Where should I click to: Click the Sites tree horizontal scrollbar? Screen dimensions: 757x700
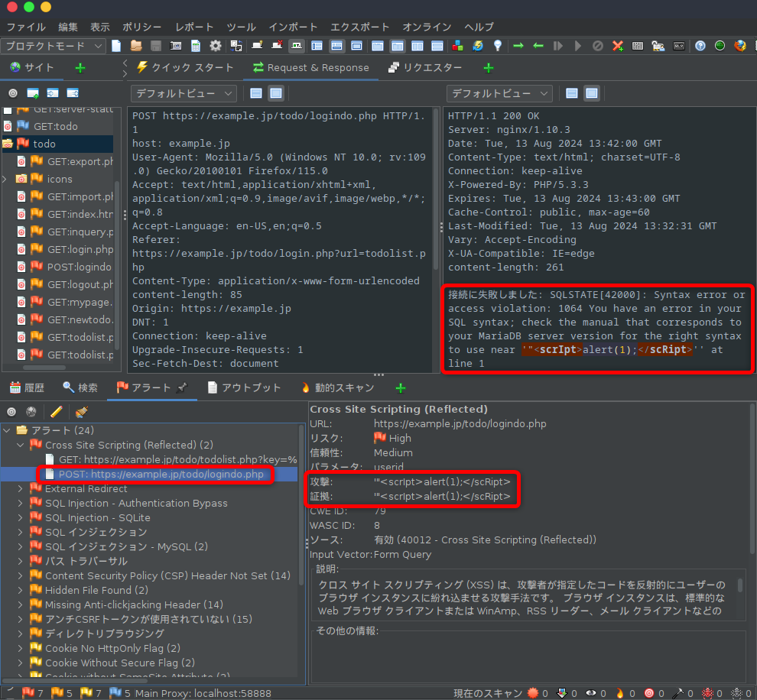(44, 367)
